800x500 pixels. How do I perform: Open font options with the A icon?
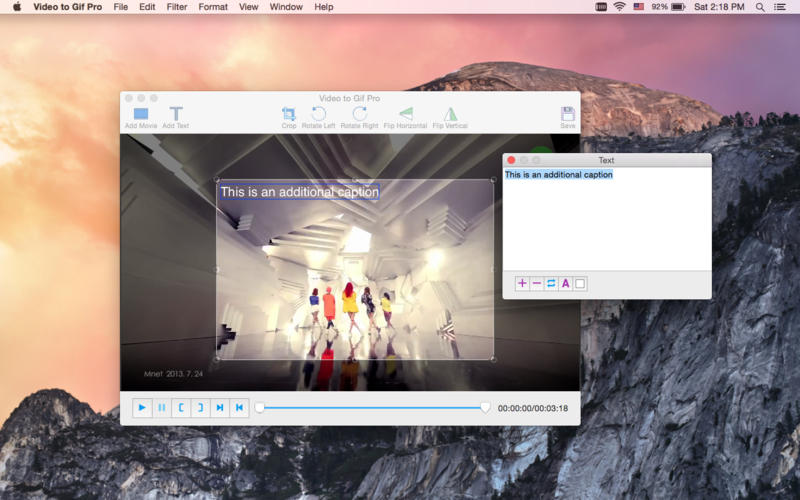tap(566, 283)
